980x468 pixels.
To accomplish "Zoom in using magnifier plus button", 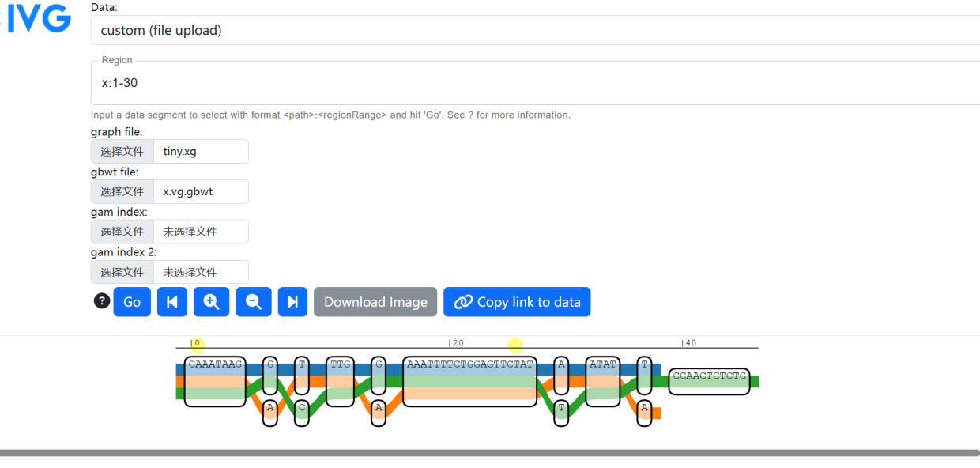I will click(x=212, y=302).
